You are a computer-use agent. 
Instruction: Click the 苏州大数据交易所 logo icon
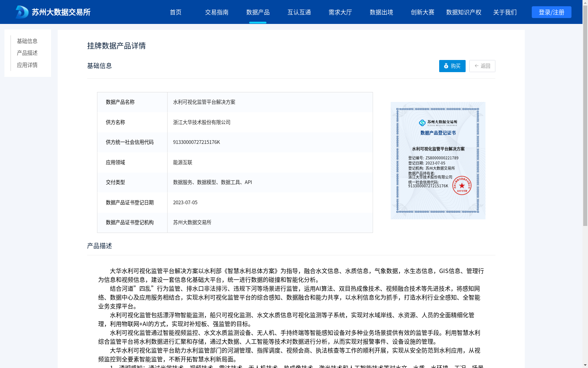click(22, 12)
